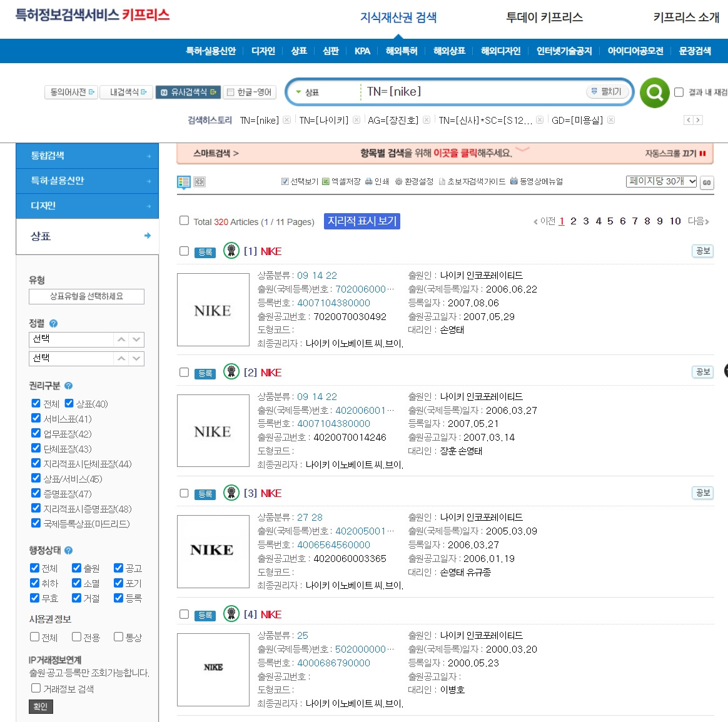Open 초보자검색가이드 document icon
Screen dimensions: 728x722
point(442,181)
